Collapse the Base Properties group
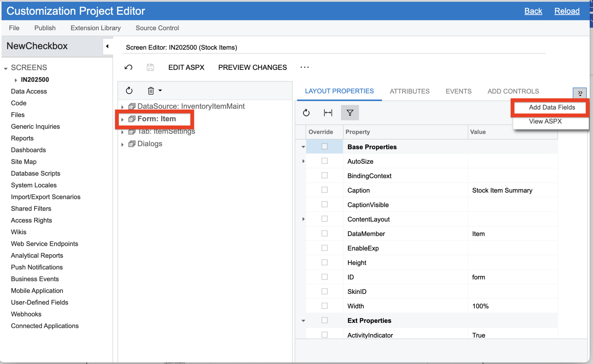 [x=303, y=147]
